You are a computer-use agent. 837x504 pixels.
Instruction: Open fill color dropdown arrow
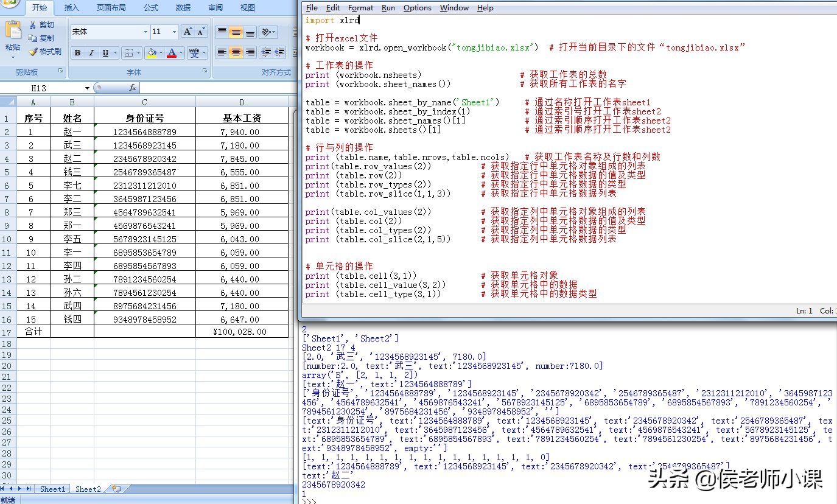pyautogui.click(x=161, y=53)
